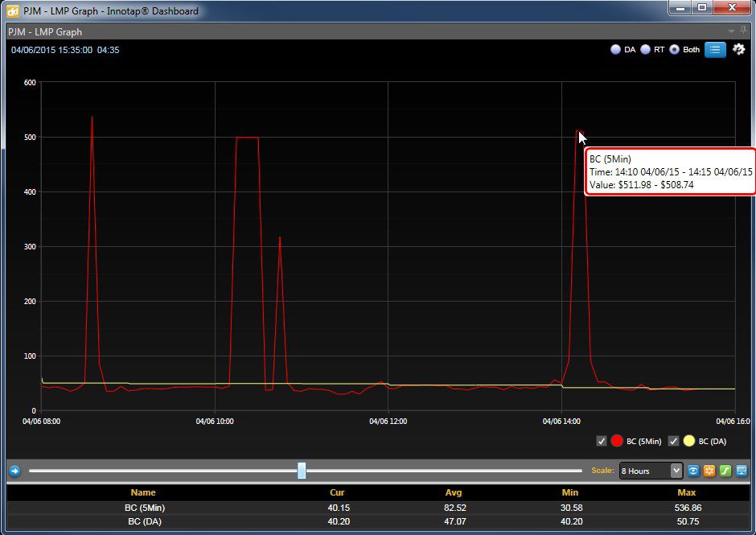Click the green curve line icon
Viewport: 756px width, 535px height.
(x=725, y=471)
